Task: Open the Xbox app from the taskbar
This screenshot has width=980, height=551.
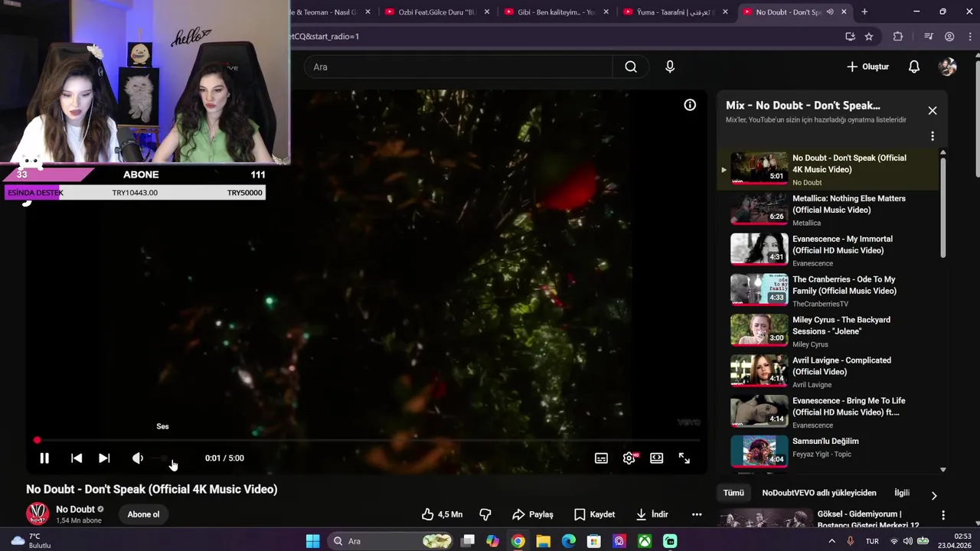Action: (x=645, y=541)
